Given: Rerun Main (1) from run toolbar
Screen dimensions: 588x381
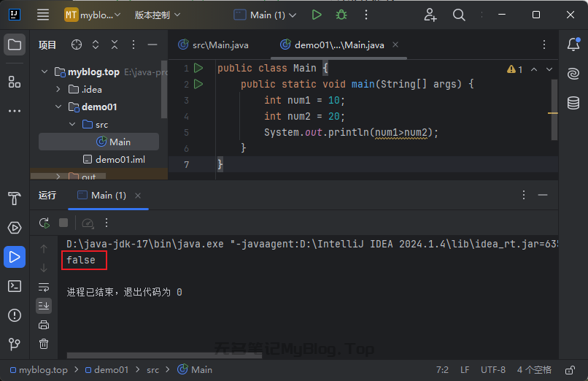Looking at the screenshot, I should 45,223.
